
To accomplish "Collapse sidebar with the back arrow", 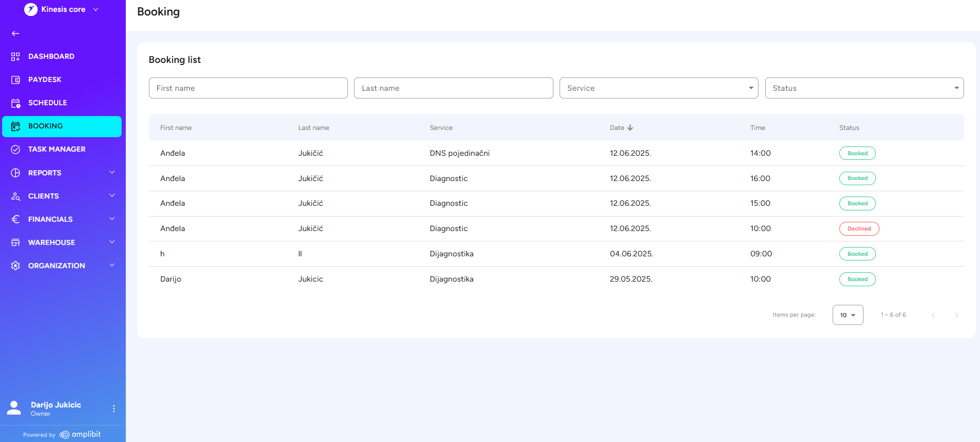I will [x=15, y=34].
